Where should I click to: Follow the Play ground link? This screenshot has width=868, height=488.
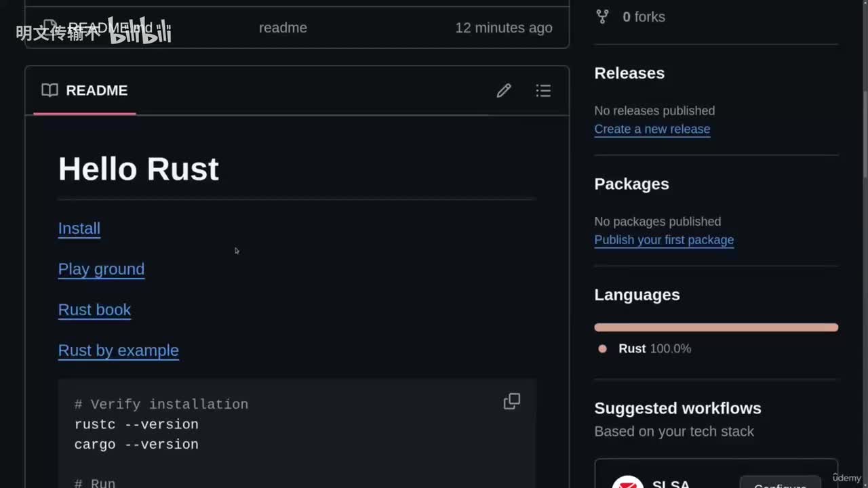tap(101, 269)
